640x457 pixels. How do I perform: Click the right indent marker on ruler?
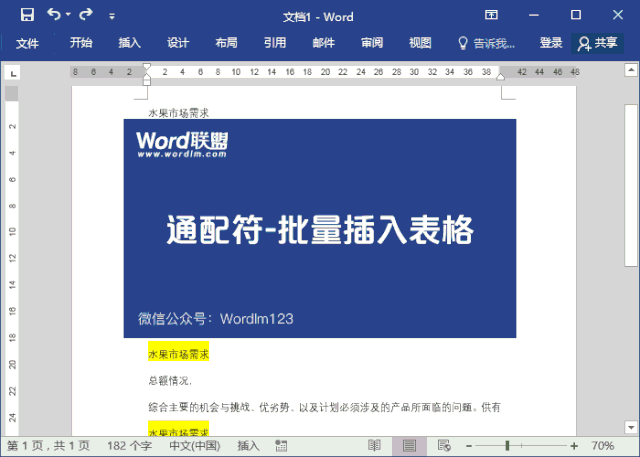click(500, 76)
